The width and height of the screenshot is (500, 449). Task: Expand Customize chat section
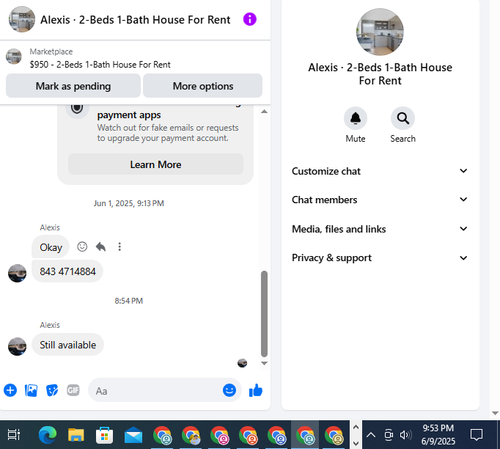point(380,171)
